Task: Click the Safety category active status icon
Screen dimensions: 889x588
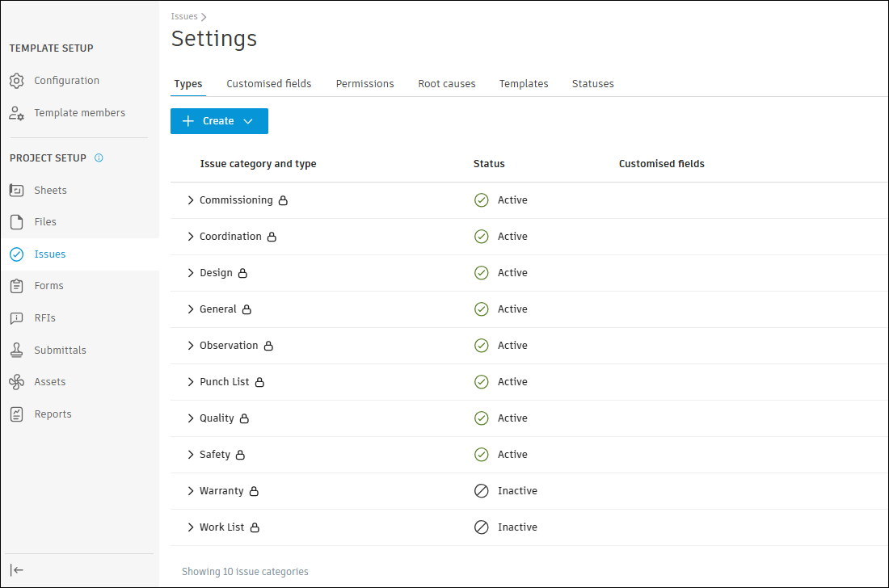Action: coord(482,455)
